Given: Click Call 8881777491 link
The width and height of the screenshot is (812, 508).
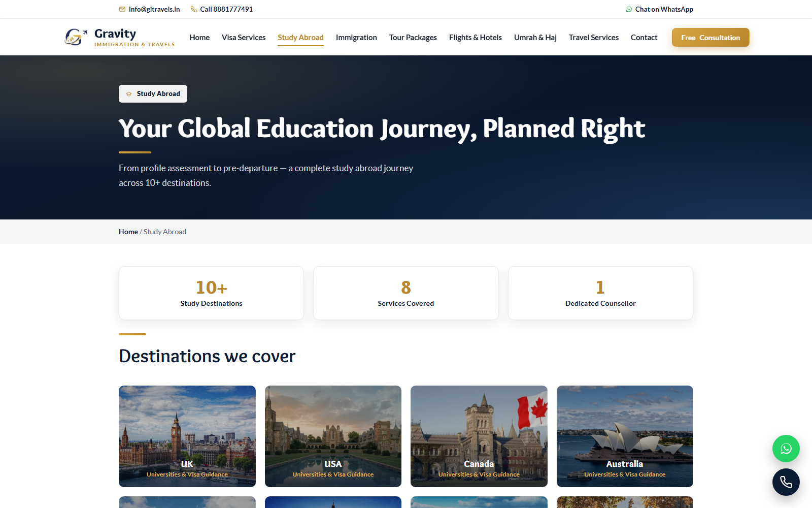Looking at the screenshot, I should (x=226, y=9).
